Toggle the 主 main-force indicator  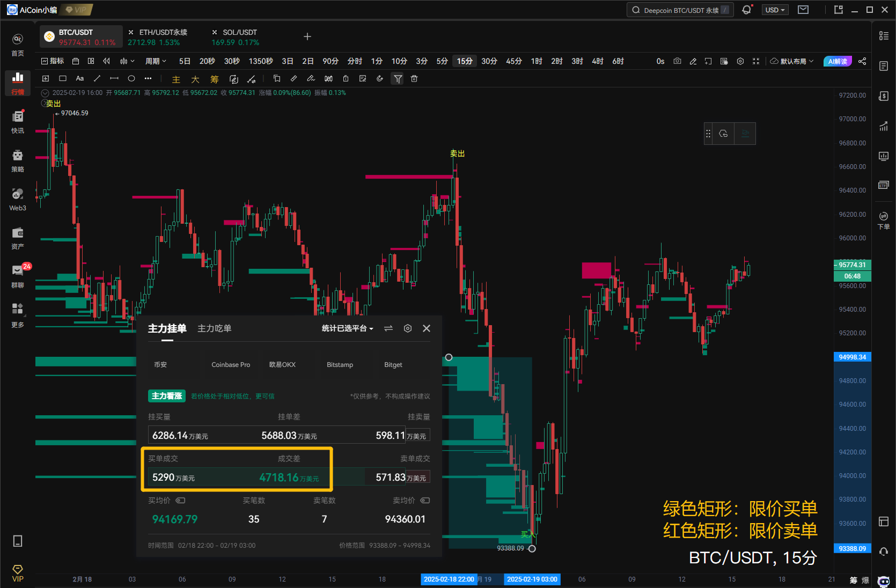[x=176, y=79]
